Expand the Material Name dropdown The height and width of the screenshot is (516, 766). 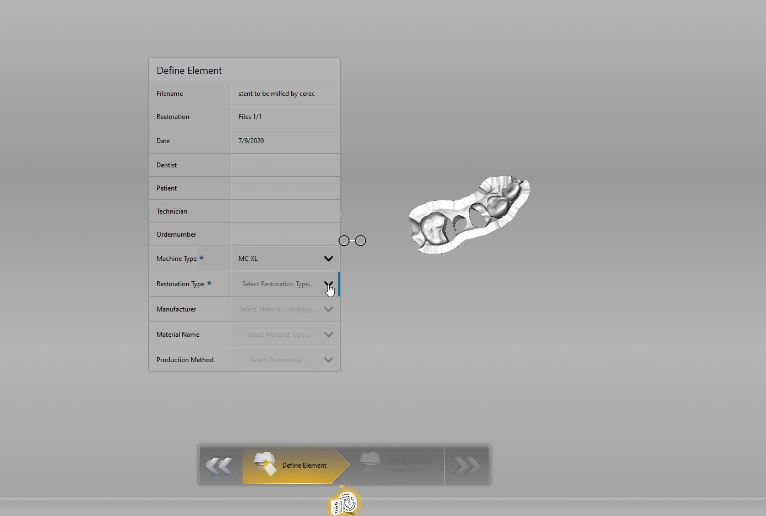coord(328,334)
